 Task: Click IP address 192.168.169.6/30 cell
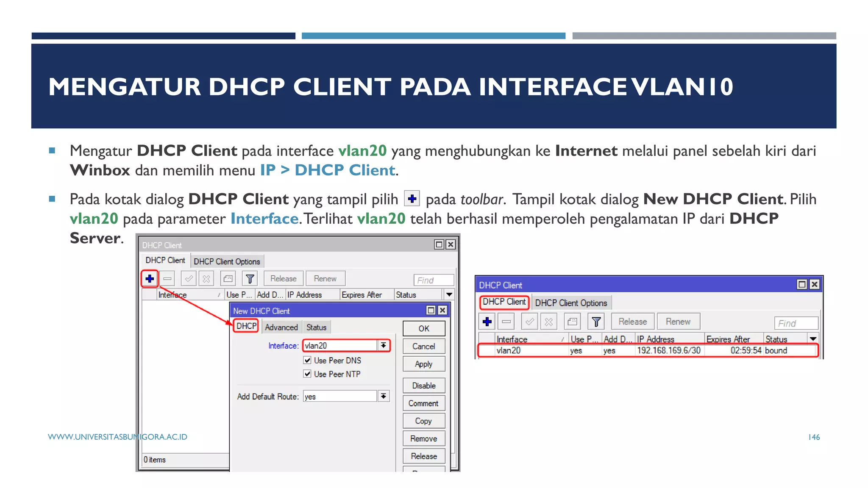(x=669, y=351)
